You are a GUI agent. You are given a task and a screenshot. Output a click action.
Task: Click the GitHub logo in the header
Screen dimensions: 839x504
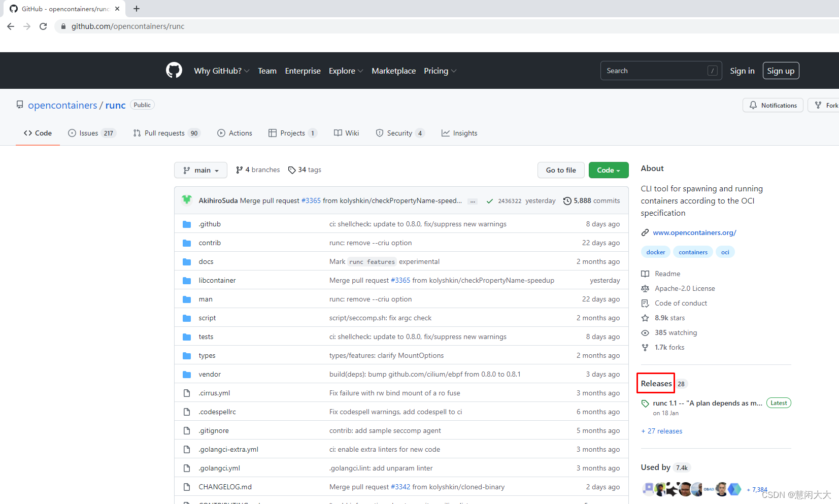click(174, 70)
